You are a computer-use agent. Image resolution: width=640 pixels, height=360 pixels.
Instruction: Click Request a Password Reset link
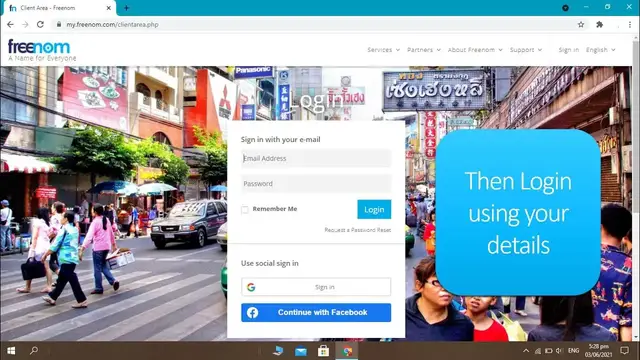(x=358, y=230)
